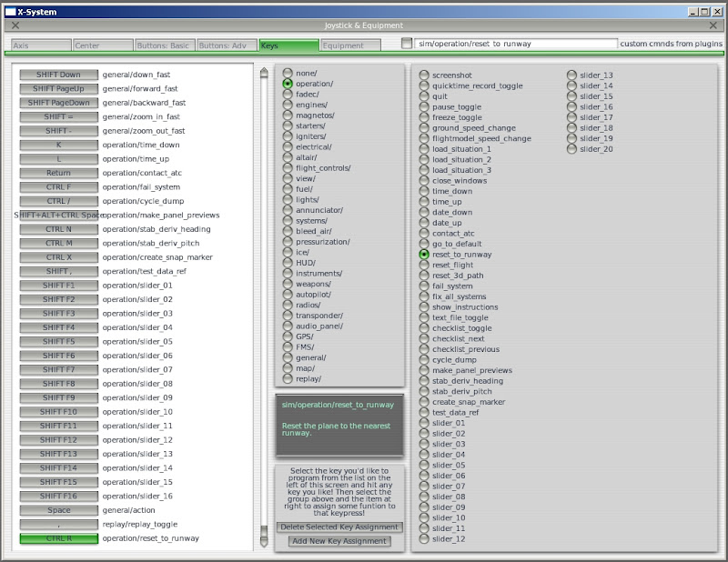Select the none/ group option

tap(288, 73)
